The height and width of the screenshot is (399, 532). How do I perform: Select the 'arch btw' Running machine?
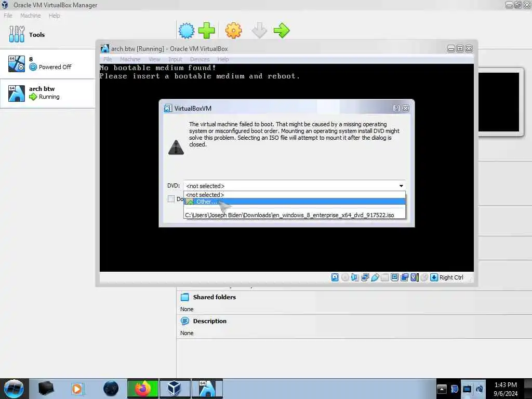47,94
